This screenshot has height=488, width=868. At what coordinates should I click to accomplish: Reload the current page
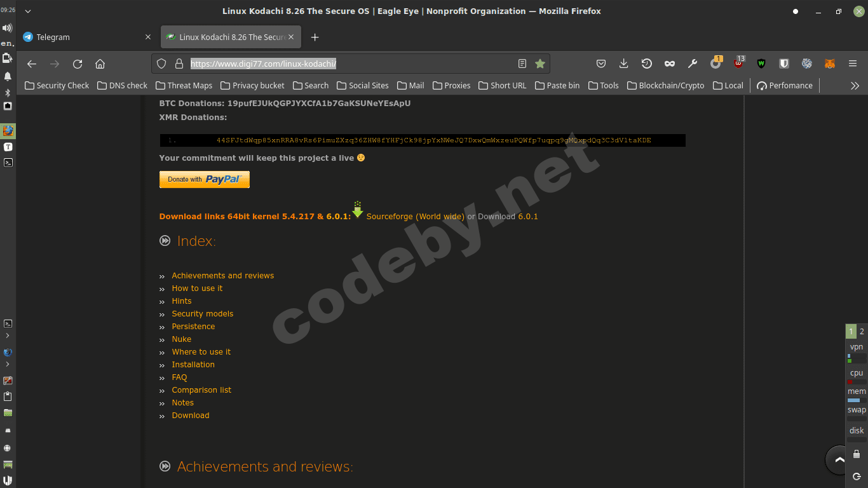78,64
